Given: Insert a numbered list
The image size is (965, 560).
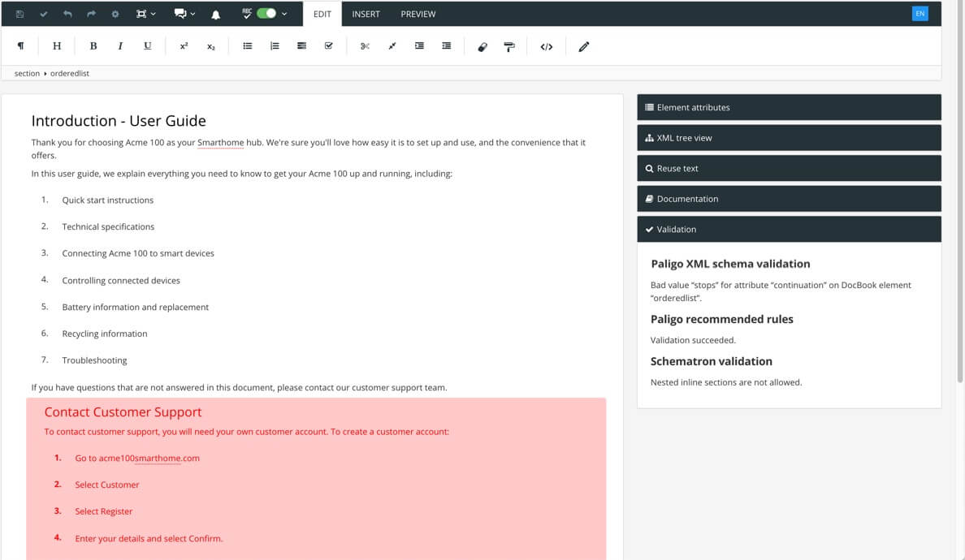Looking at the screenshot, I should click(274, 46).
